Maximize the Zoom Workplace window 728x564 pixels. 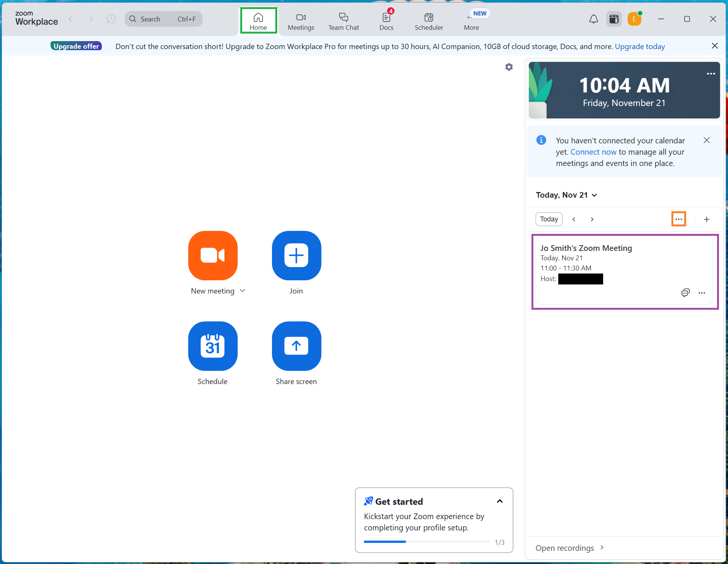pos(687,19)
